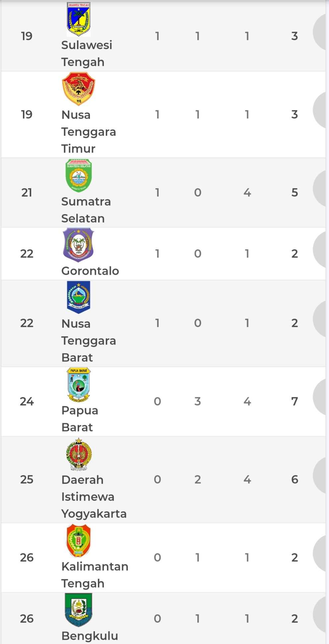Select the Papua Barat name text
Viewport: 329px width, 644px height.
(x=80, y=419)
